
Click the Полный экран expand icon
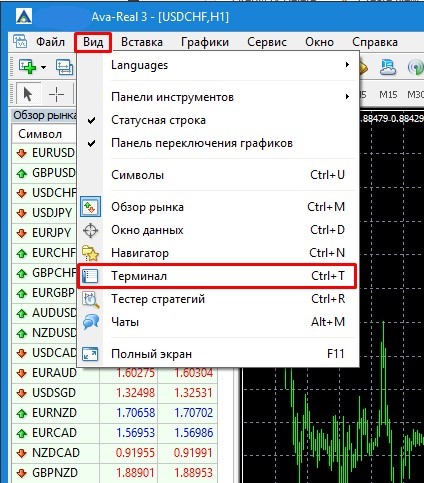coord(90,354)
